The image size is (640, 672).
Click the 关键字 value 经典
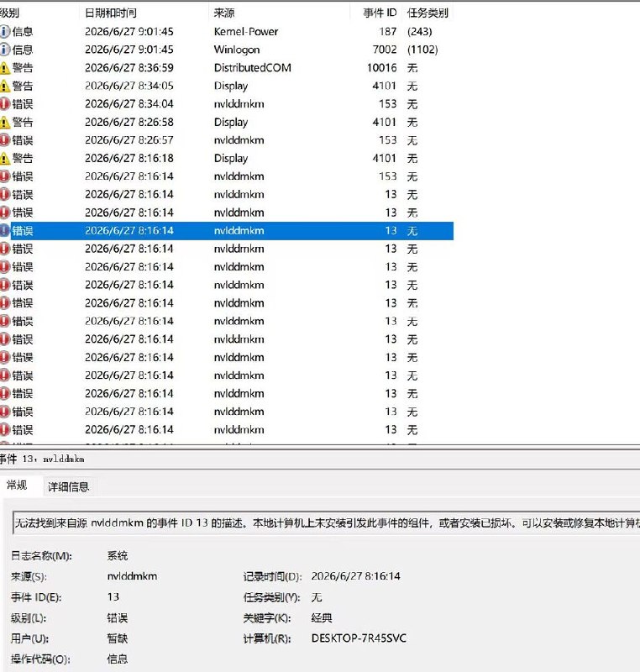(322, 618)
